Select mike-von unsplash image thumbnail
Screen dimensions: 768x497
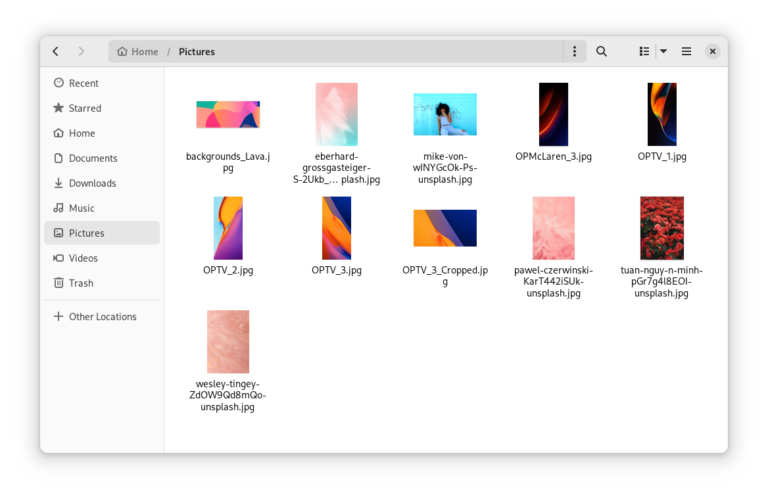coord(445,114)
